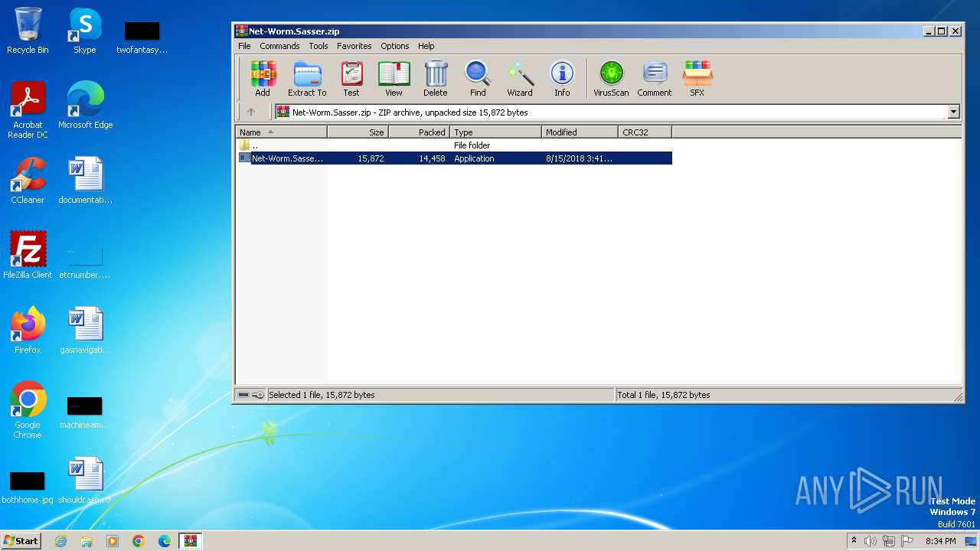This screenshot has height=551, width=980.
Task: Click the SFX toolbar icon
Action: click(x=697, y=79)
